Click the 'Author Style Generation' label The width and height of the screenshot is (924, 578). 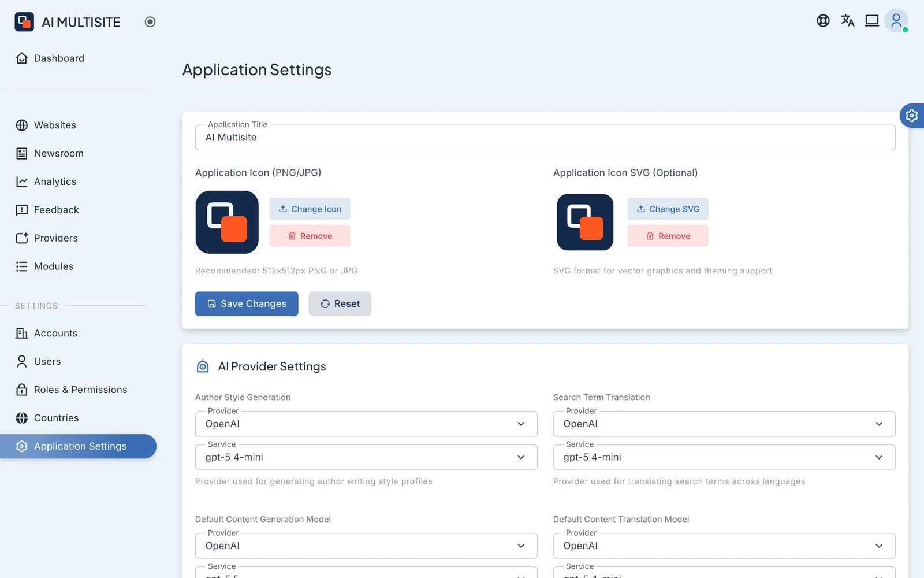(x=243, y=397)
